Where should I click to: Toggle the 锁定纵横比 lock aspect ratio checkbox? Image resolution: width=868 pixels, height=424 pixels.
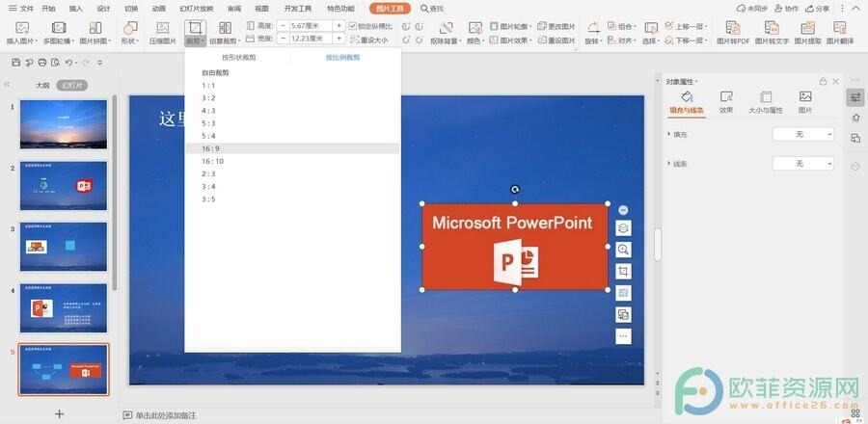coord(353,26)
